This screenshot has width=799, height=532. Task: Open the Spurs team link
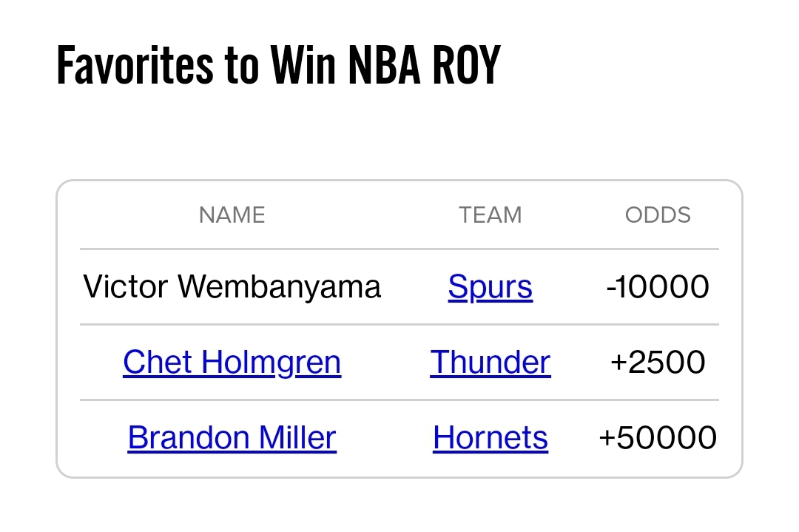tap(490, 287)
